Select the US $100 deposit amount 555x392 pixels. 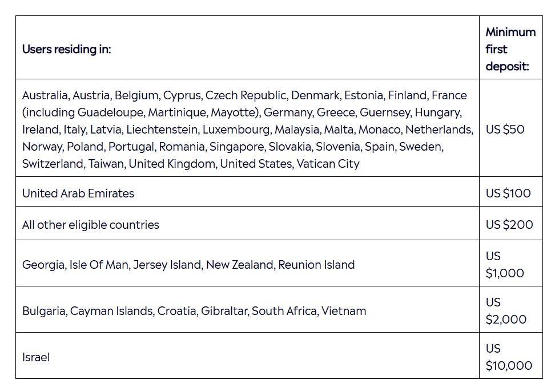pyautogui.click(x=508, y=193)
